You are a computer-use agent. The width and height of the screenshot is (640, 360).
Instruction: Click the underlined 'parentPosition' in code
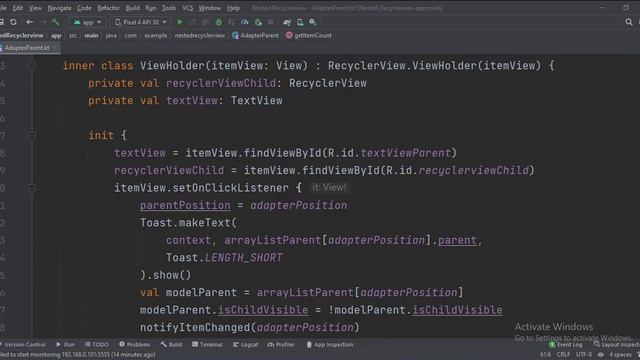point(185,205)
